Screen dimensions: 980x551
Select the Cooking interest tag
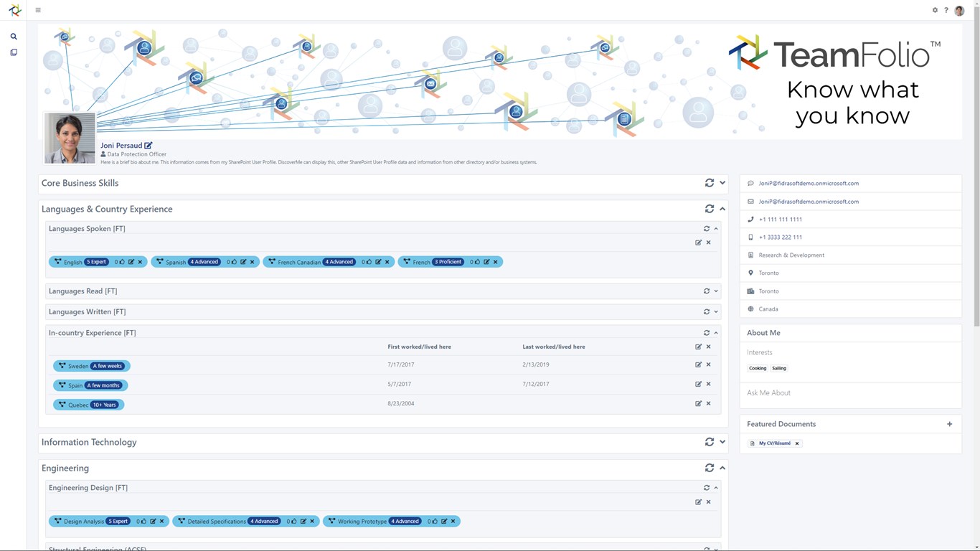click(x=758, y=368)
